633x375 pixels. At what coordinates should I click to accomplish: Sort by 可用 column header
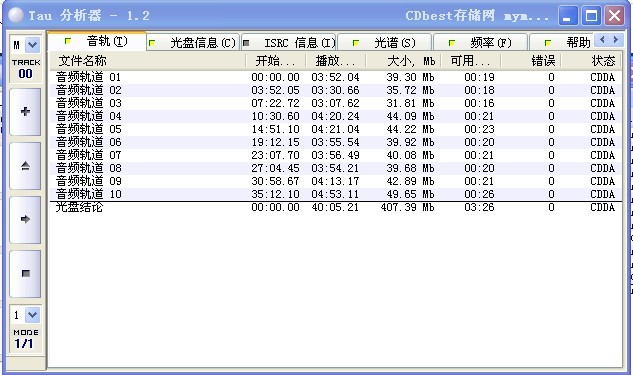click(x=471, y=61)
